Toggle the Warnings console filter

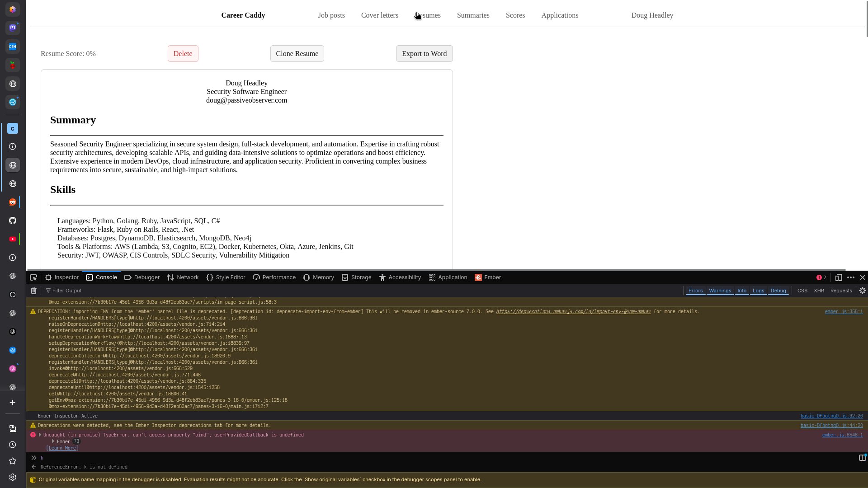click(720, 291)
